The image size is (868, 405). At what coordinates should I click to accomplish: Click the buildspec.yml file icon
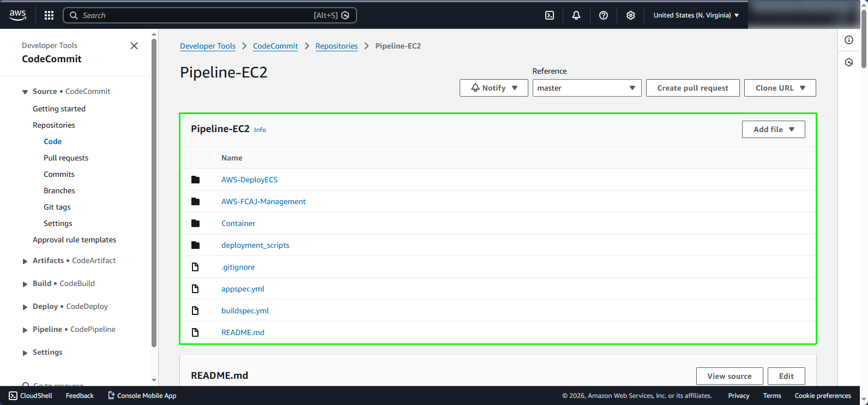coord(195,311)
